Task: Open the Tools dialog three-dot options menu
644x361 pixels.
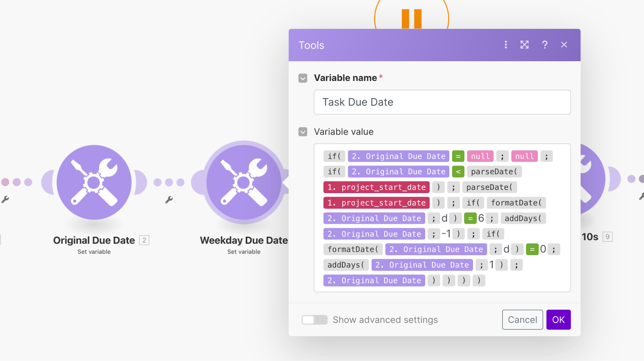Action: pyautogui.click(x=506, y=45)
